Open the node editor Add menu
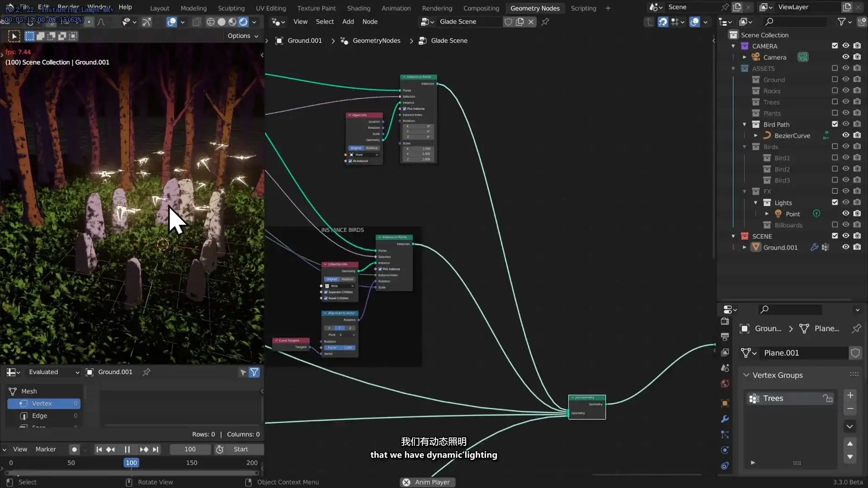The image size is (868, 488). (x=348, y=22)
